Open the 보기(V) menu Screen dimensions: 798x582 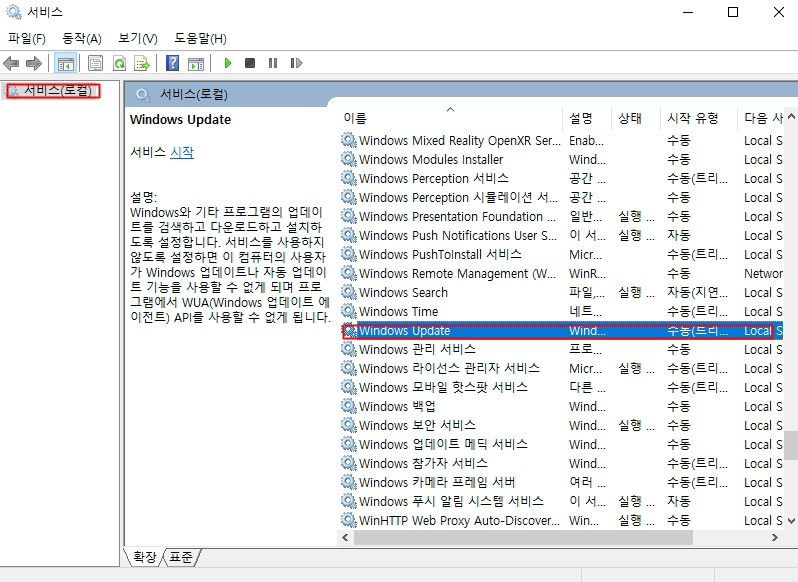click(137, 38)
